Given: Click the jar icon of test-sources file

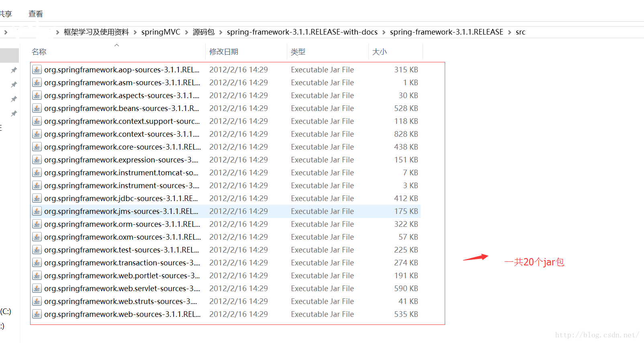Looking at the screenshot, I should click(x=37, y=250).
